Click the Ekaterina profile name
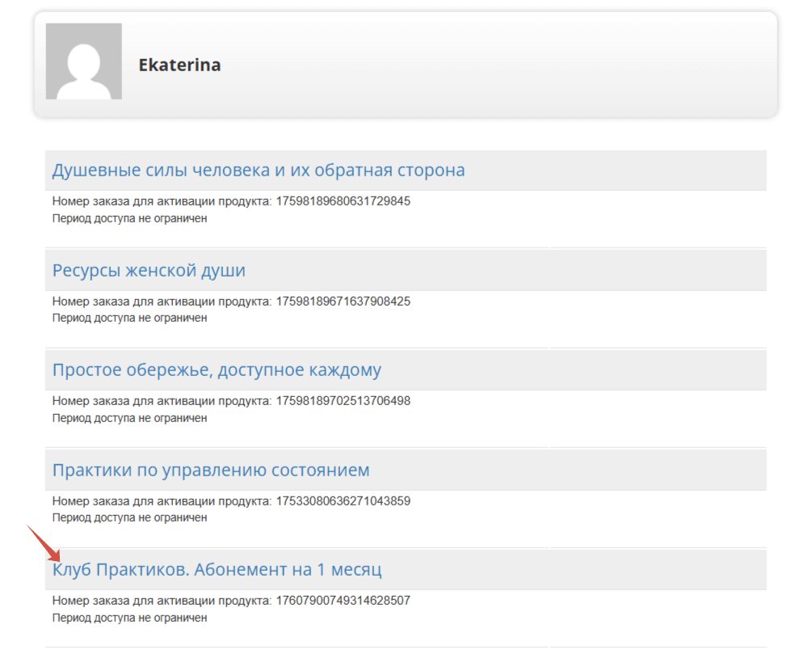Screen dimensions: 812x663 pyautogui.click(x=179, y=65)
